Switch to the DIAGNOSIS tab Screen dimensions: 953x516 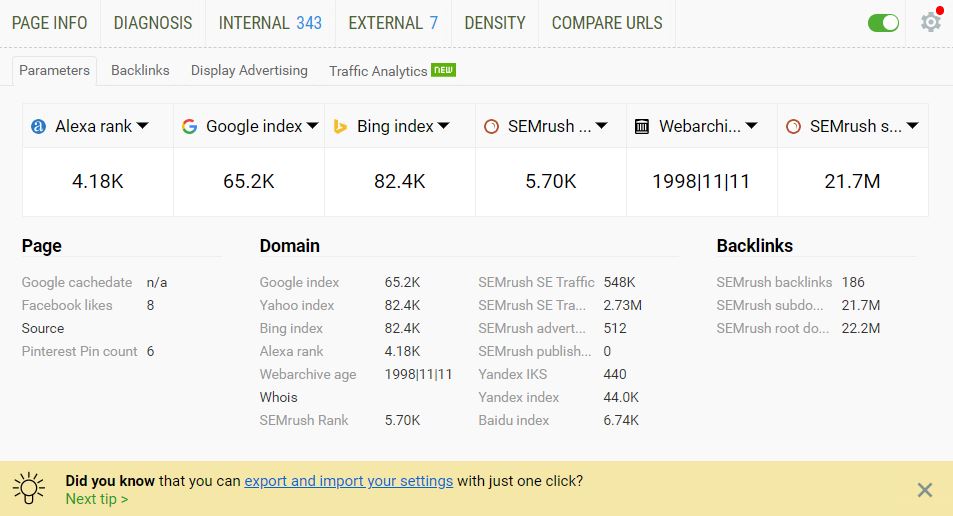pos(153,23)
